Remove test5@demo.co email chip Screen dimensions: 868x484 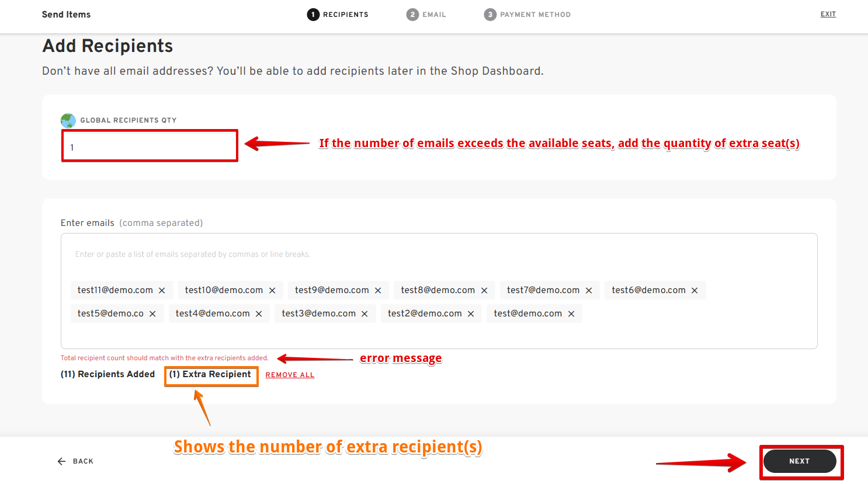coord(152,314)
